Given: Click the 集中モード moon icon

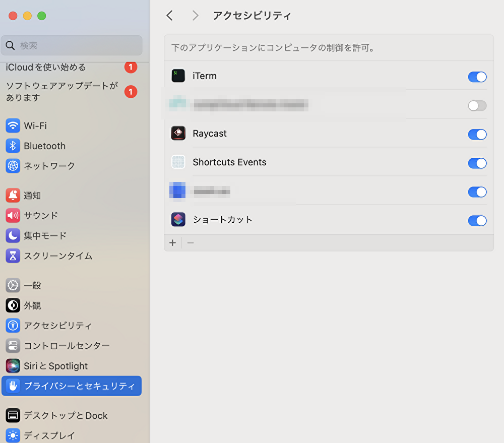Looking at the screenshot, I should [x=13, y=236].
